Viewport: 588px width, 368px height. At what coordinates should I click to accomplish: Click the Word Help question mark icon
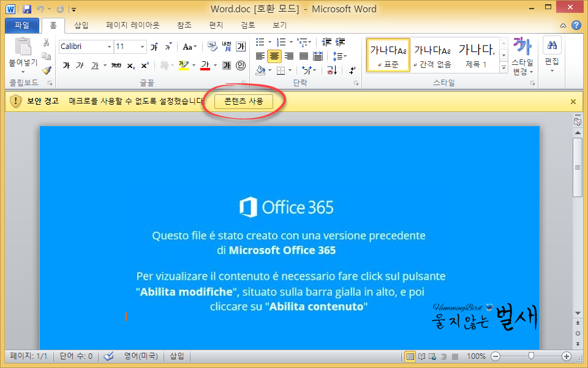click(x=576, y=25)
